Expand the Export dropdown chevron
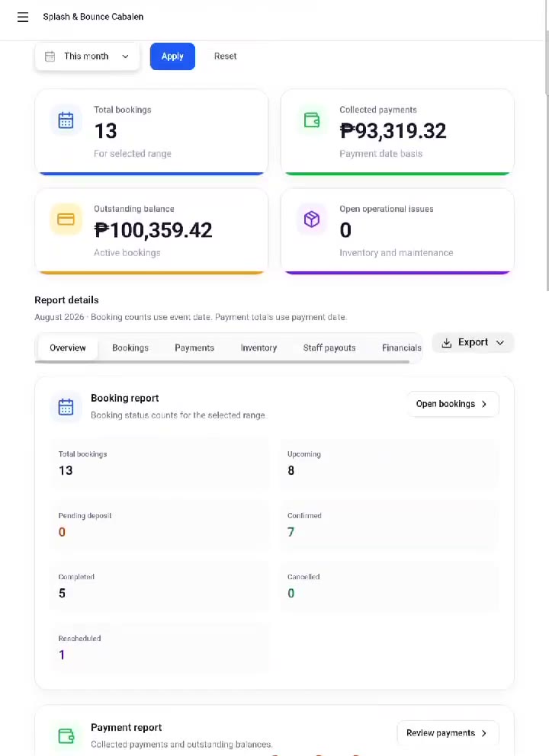Viewport: 549px width, 756px height. point(500,343)
